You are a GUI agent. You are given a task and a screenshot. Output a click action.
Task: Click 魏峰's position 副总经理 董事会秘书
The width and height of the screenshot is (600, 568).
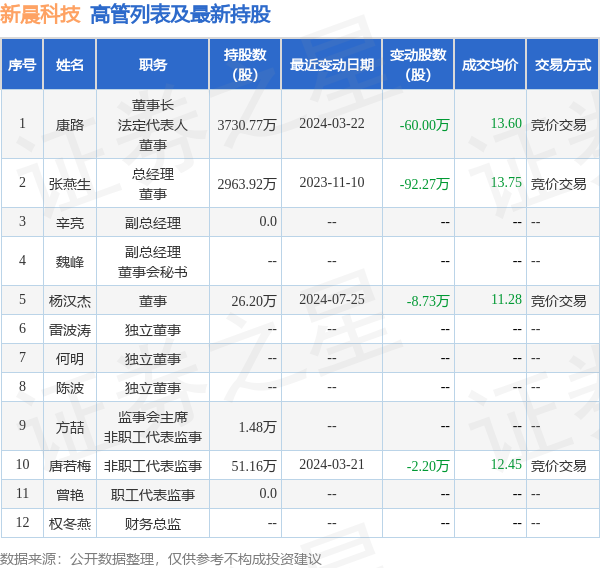coord(153,262)
